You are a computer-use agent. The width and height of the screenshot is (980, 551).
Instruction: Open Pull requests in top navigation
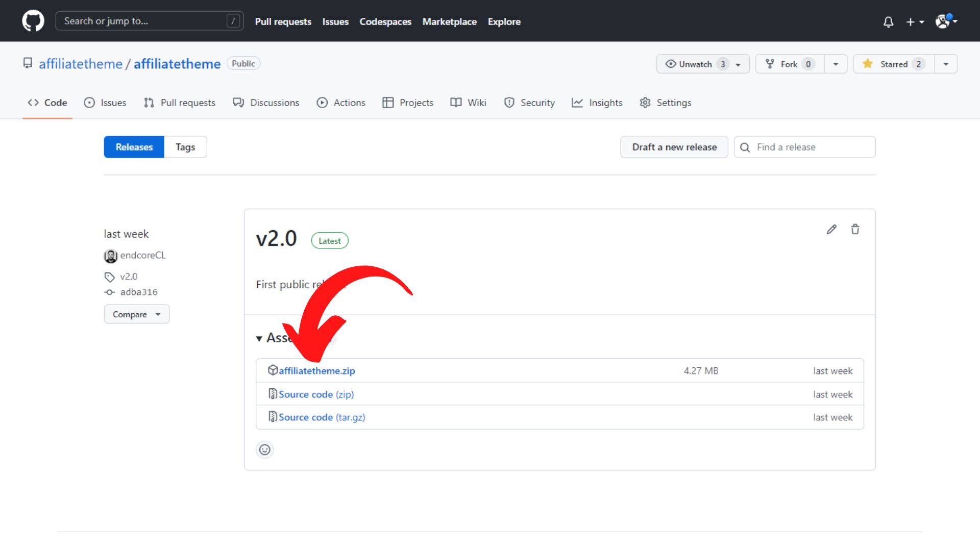283,21
